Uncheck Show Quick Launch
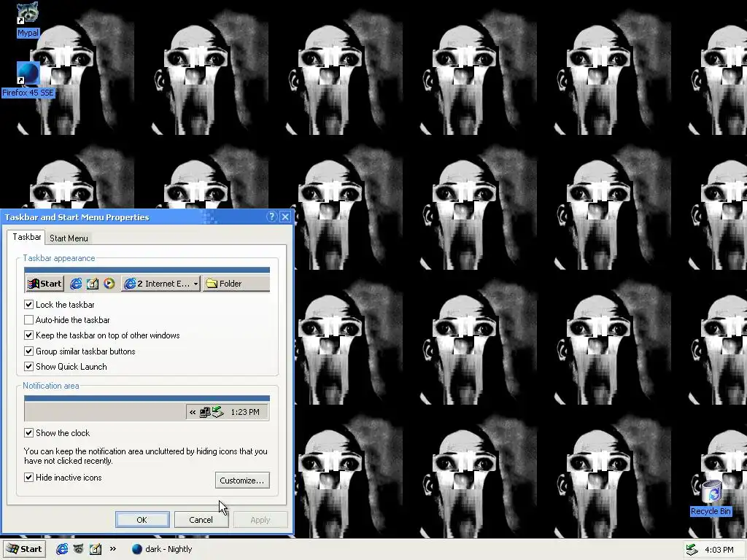747x560 pixels. point(28,367)
